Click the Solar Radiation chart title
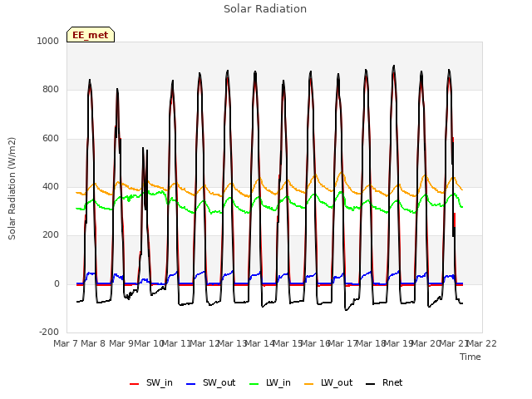This screenshot has width=532, height=399. pos(265,9)
